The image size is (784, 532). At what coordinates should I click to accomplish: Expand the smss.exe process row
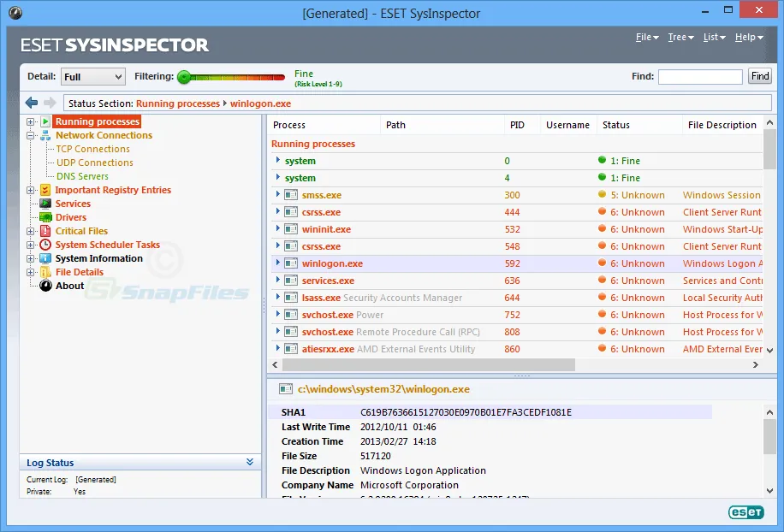coord(277,195)
